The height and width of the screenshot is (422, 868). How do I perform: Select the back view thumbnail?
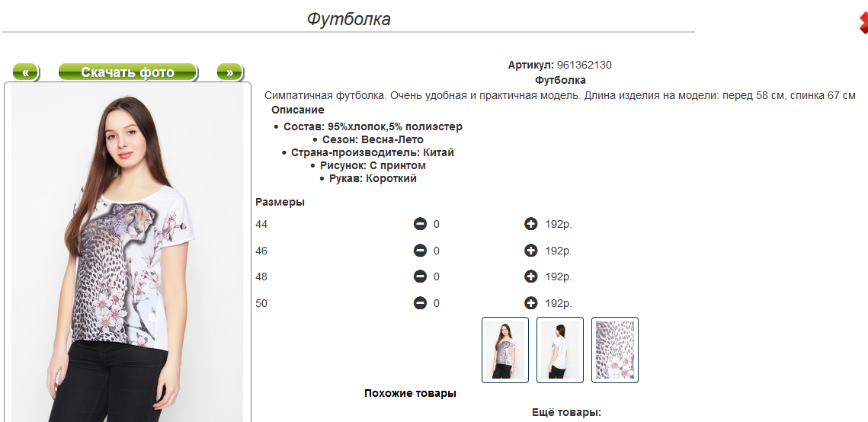point(559,350)
